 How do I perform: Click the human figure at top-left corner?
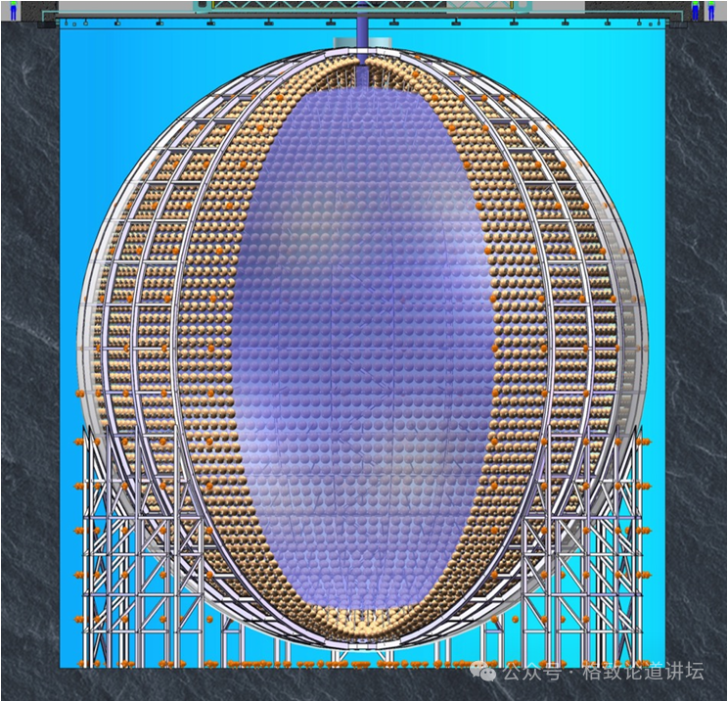[13, 10]
